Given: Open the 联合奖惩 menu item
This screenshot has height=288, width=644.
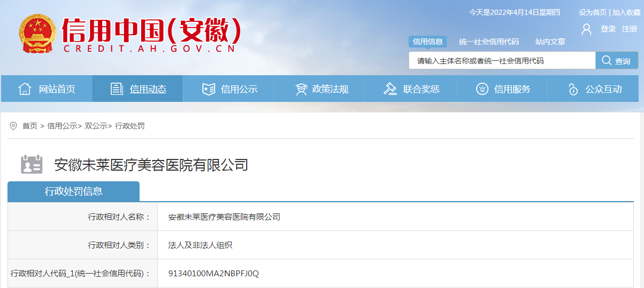Looking at the screenshot, I should click(x=411, y=89).
